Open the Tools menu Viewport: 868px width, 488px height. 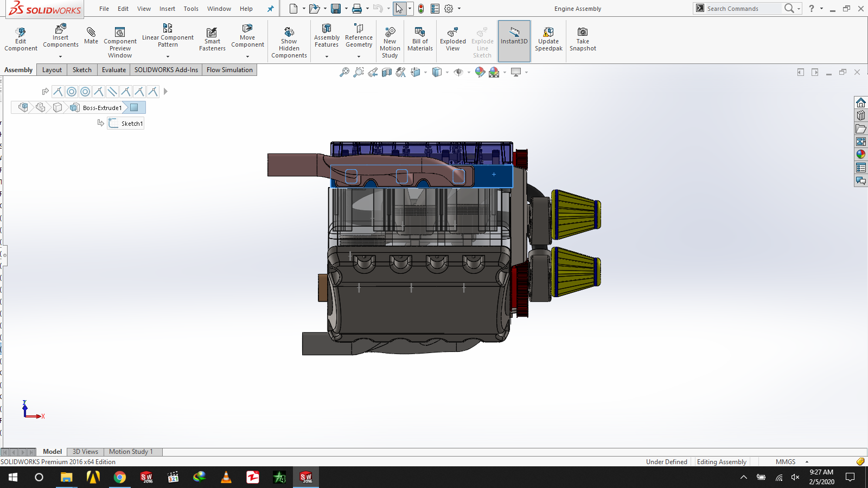point(191,9)
